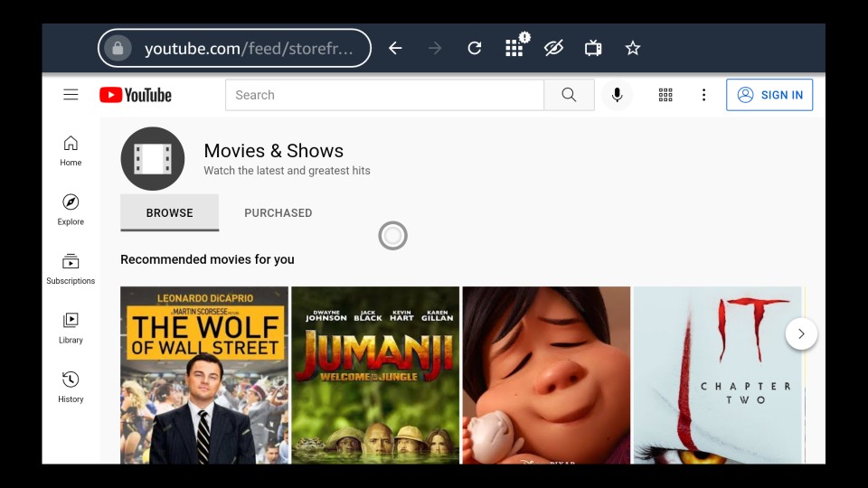
Task: Select the BROWSE tab
Action: 169,212
